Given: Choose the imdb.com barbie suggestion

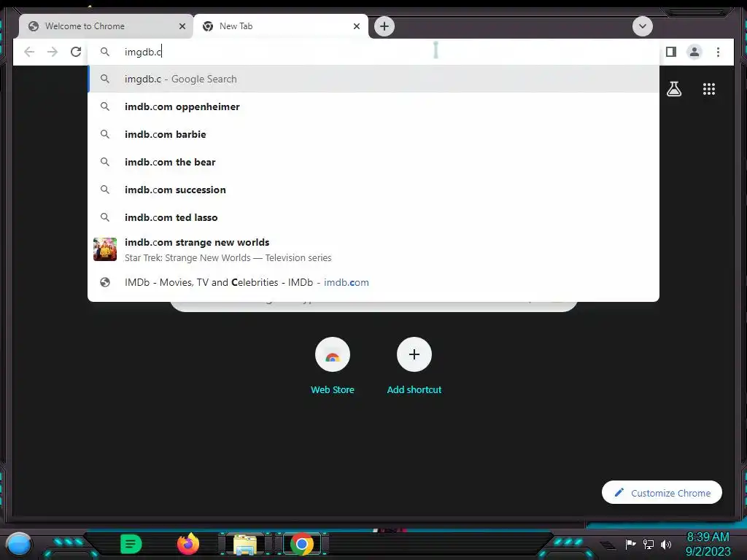Looking at the screenshot, I should click(373, 134).
